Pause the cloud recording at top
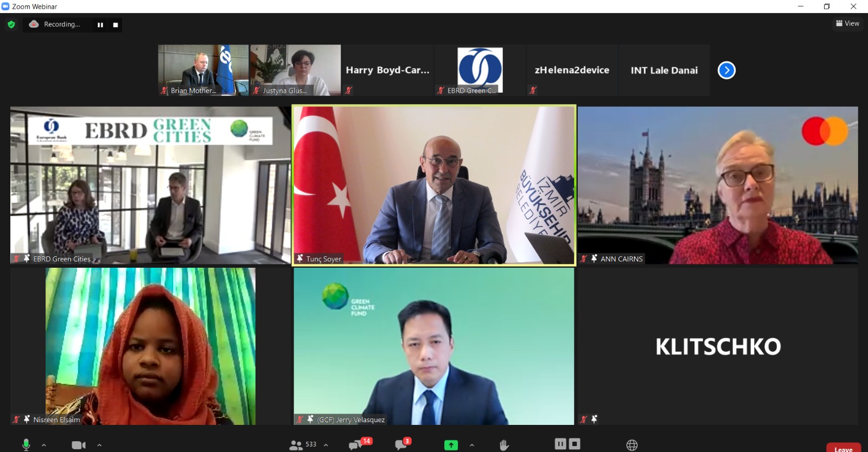This screenshot has height=452, width=868. (100, 25)
